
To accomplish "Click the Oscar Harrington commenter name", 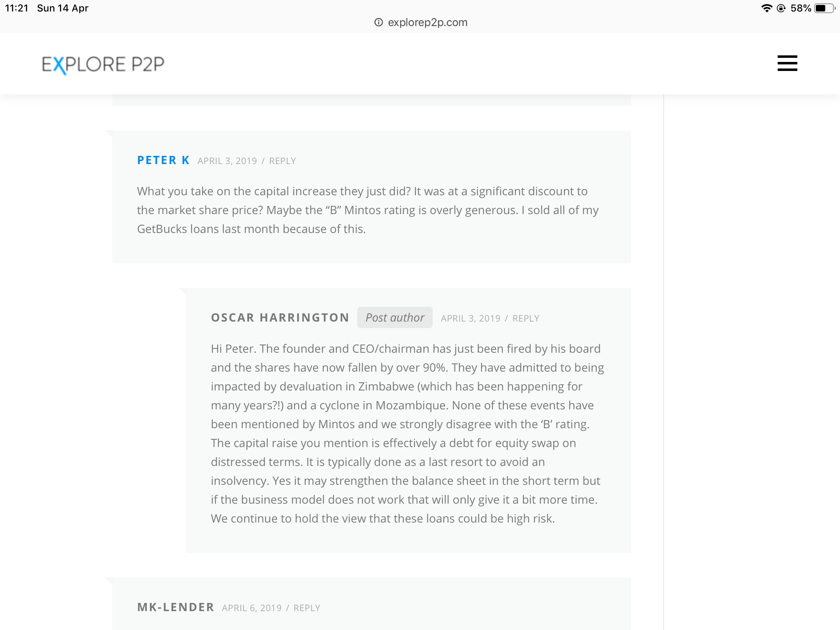I will [280, 317].
